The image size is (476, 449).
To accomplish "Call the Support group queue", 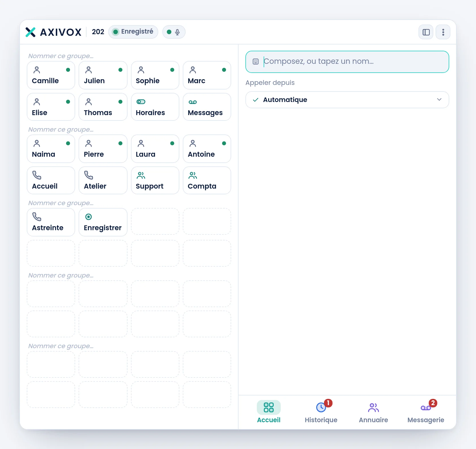I will pyautogui.click(x=155, y=180).
